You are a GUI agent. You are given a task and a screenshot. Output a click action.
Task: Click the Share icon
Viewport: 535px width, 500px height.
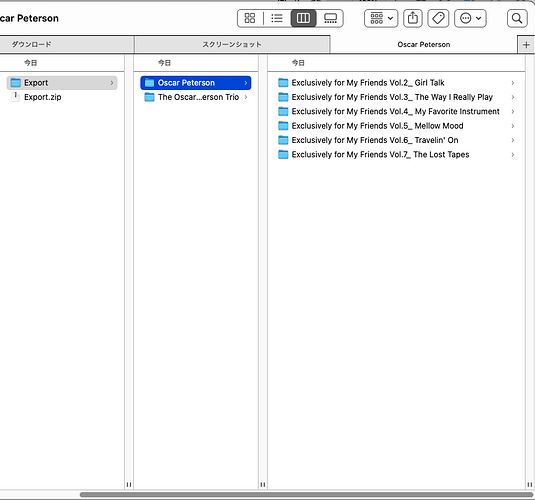click(x=413, y=18)
